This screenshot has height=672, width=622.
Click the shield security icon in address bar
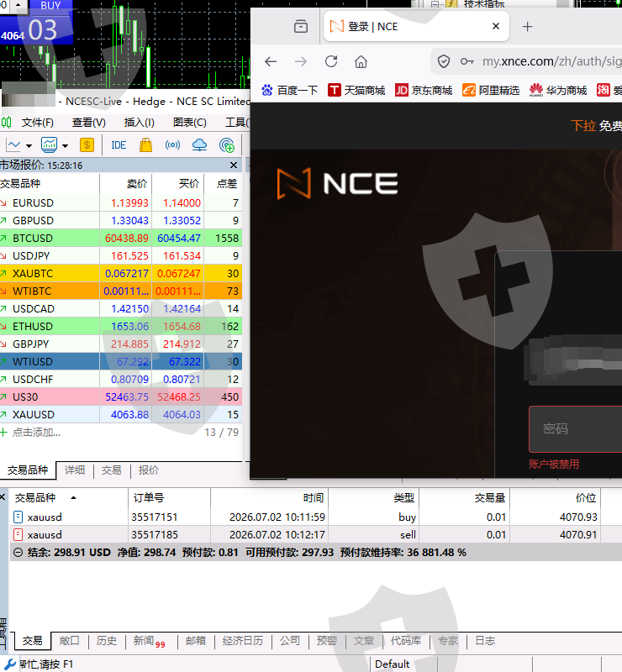[x=444, y=61]
